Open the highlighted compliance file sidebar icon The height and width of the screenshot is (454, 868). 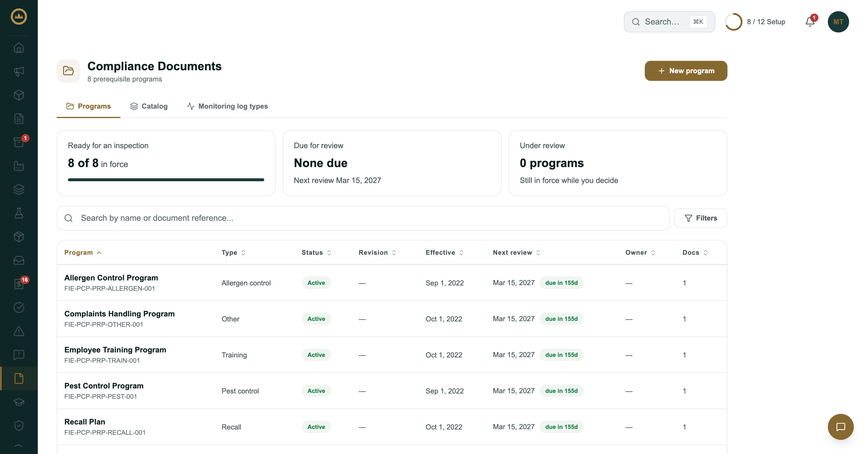coord(19,378)
